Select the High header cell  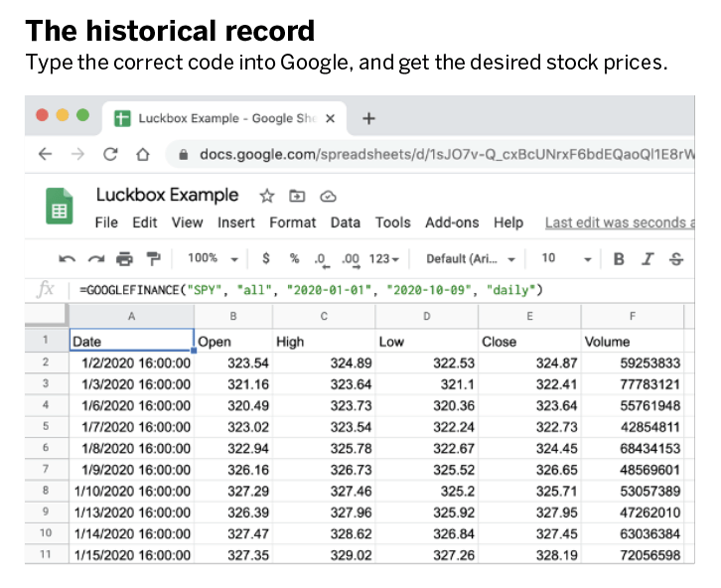pyautogui.click(x=324, y=341)
